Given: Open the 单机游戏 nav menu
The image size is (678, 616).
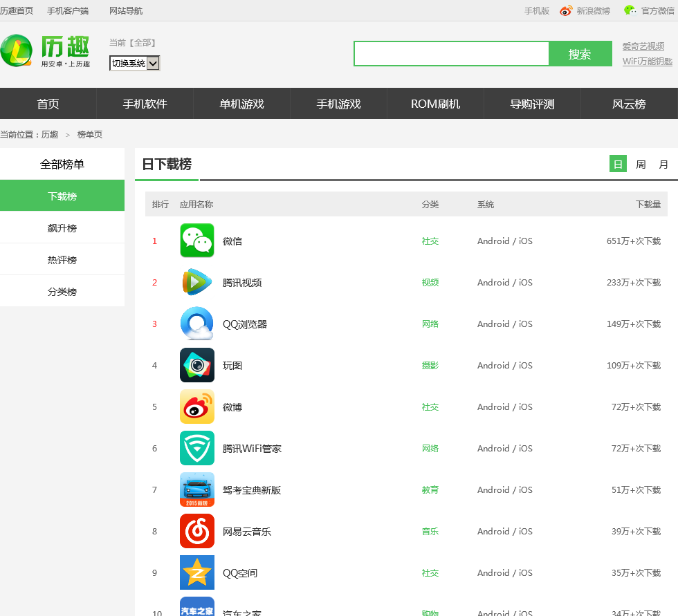Looking at the screenshot, I should (241, 104).
